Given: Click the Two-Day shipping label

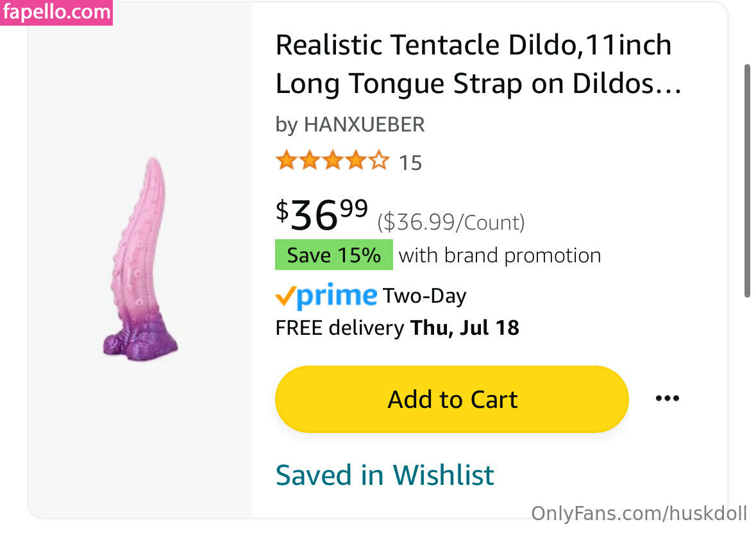Looking at the screenshot, I should 424,296.
